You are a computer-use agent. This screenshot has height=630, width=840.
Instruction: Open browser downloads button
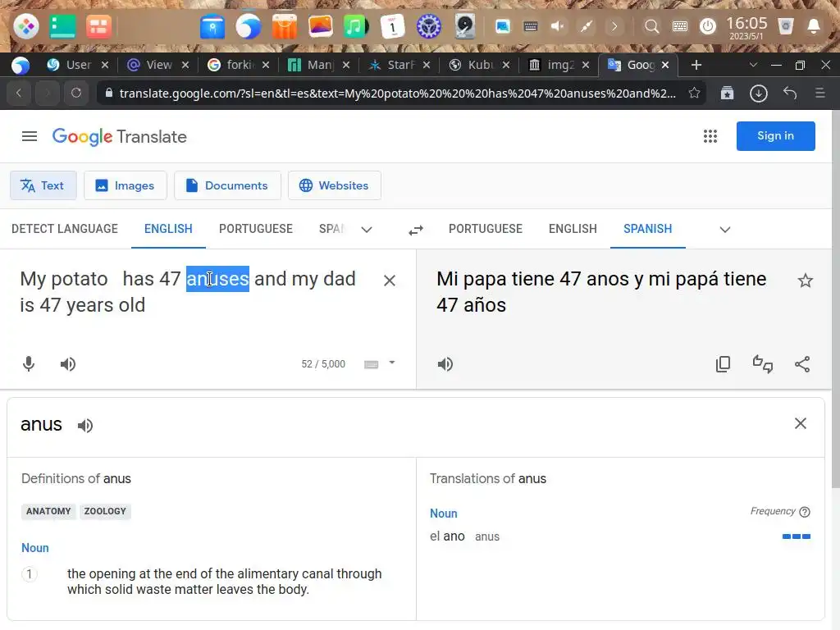[x=758, y=94]
